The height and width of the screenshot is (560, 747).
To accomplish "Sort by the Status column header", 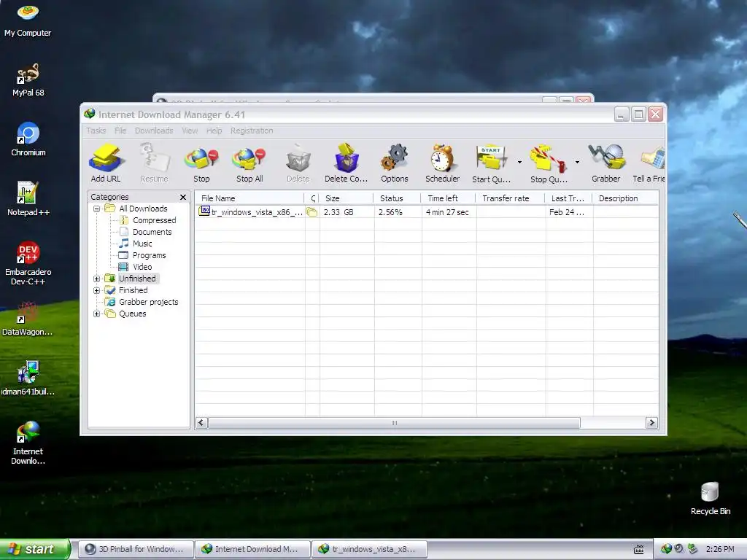I will point(398,198).
